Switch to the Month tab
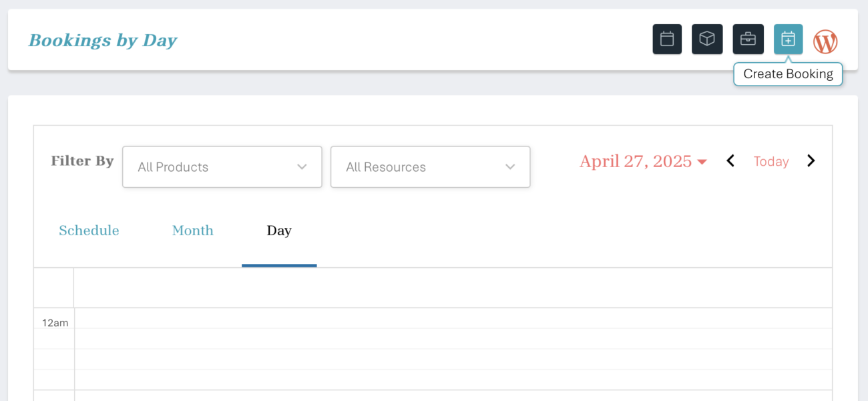Screen dimensions: 868x401 tap(193, 231)
